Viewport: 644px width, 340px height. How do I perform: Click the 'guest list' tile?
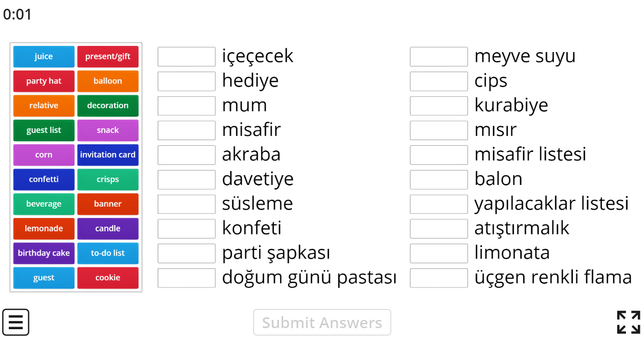[43, 130]
